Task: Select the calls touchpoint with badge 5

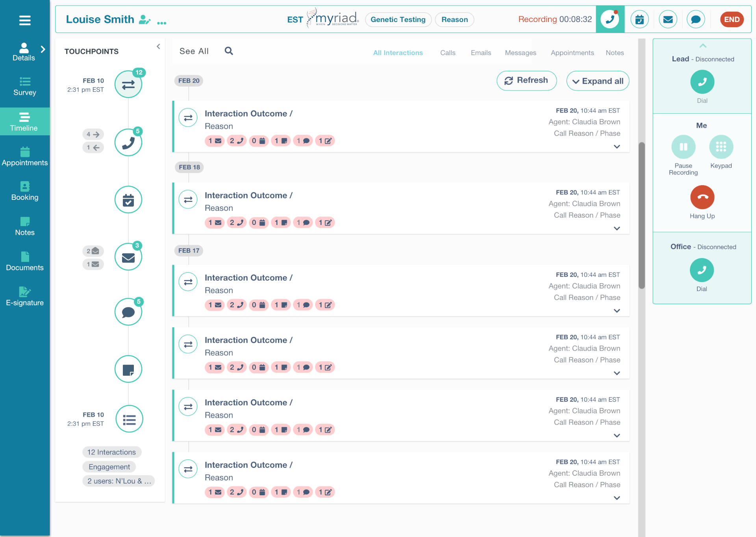Action: coord(128,142)
